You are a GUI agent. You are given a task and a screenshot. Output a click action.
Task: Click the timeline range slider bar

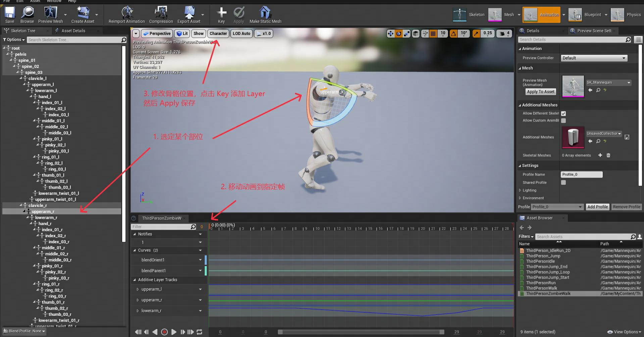(x=361, y=332)
